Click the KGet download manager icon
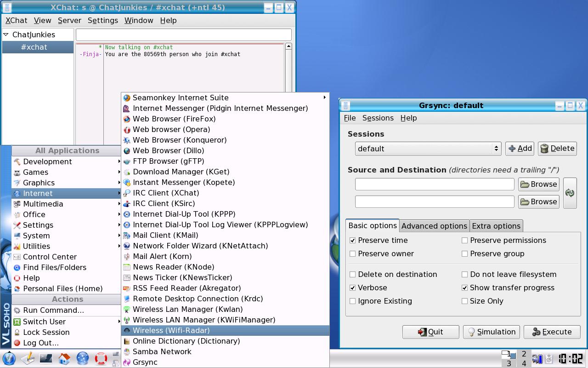Screen dimensions: 588x368 (127, 172)
